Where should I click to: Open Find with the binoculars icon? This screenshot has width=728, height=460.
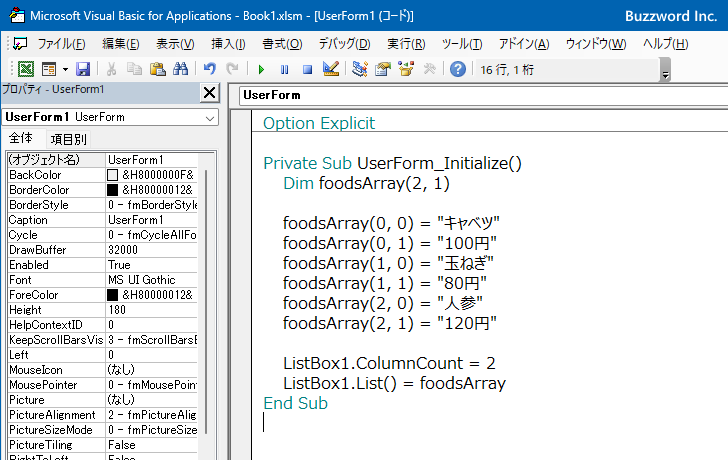(180, 69)
